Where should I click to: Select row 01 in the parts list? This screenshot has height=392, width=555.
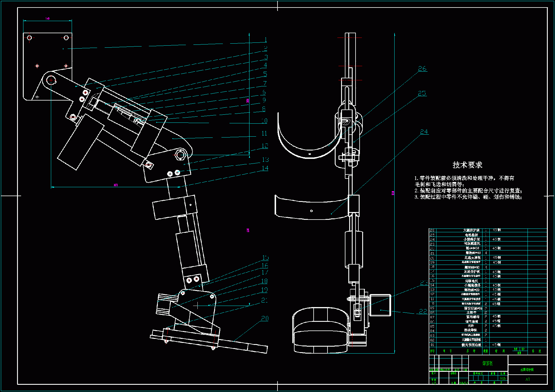(471, 345)
